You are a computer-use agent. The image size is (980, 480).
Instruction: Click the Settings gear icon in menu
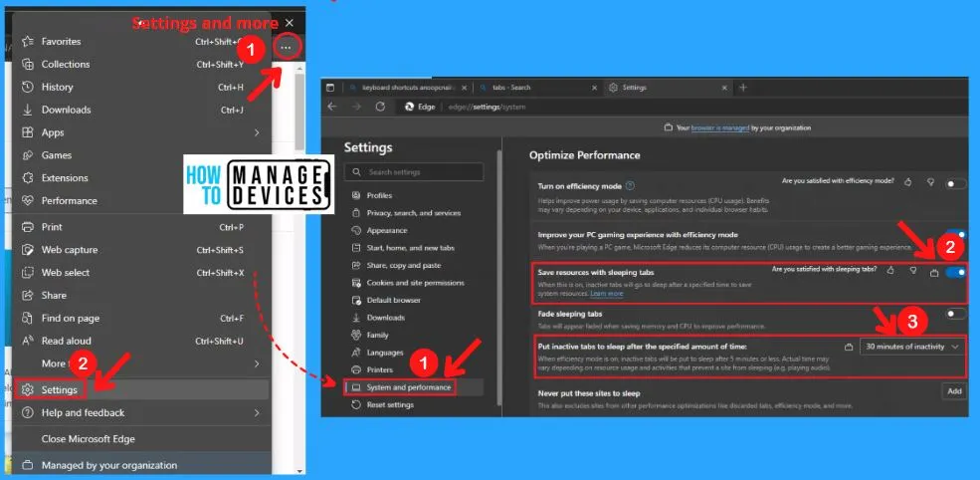tap(27, 390)
